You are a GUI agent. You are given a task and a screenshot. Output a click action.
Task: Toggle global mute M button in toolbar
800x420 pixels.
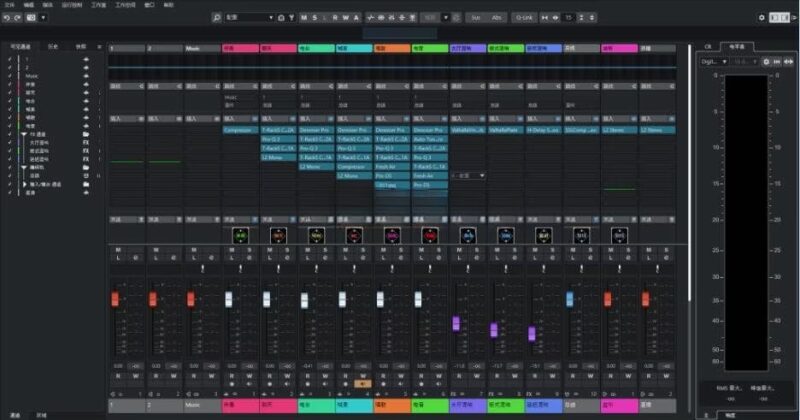coord(304,17)
